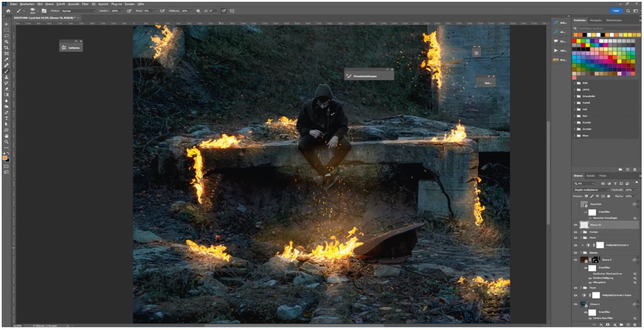Open the layer blend mode dropdown
644x330 pixels.
(x=592, y=190)
